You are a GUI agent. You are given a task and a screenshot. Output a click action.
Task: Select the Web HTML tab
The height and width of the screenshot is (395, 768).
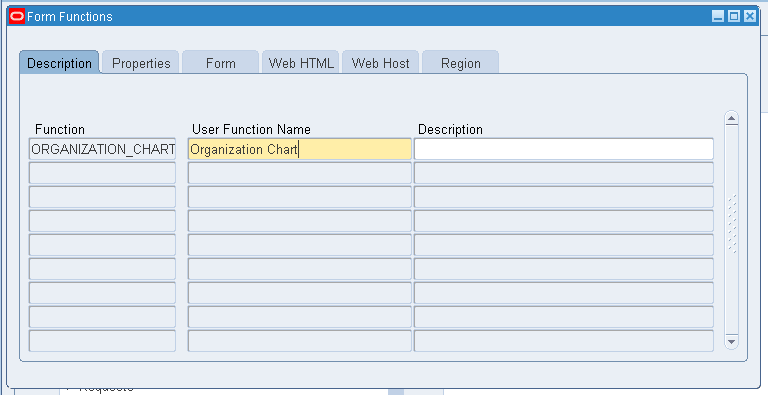coord(301,63)
